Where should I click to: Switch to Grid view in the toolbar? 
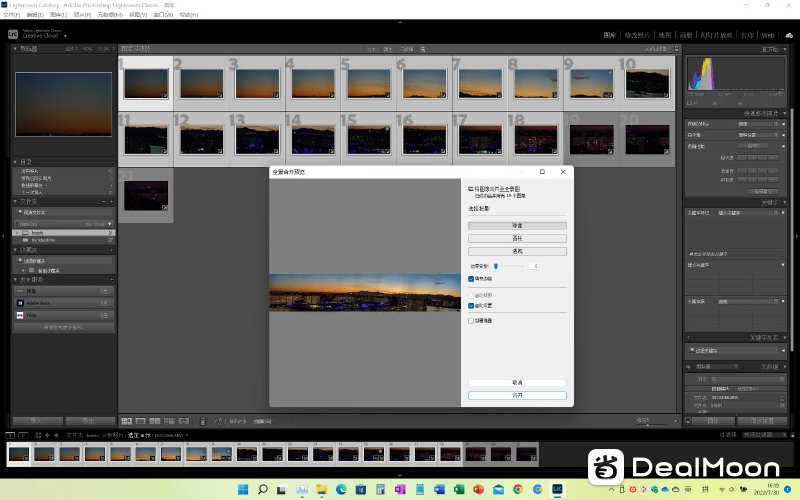point(127,421)
